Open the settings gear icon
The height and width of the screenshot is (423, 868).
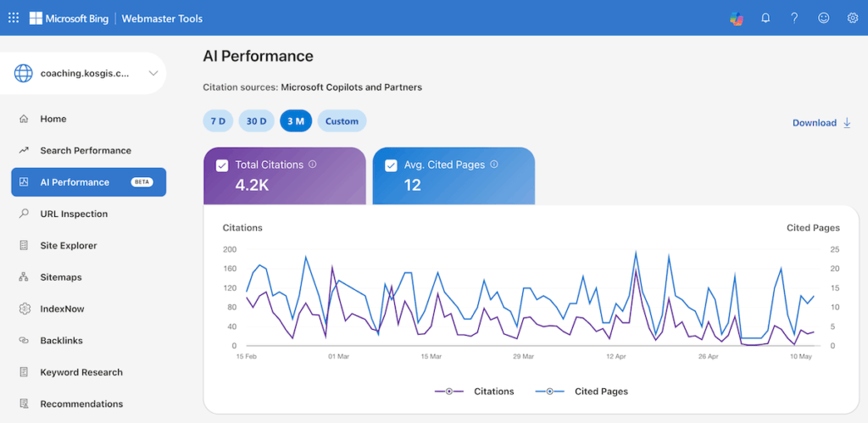tap(853, 19)
